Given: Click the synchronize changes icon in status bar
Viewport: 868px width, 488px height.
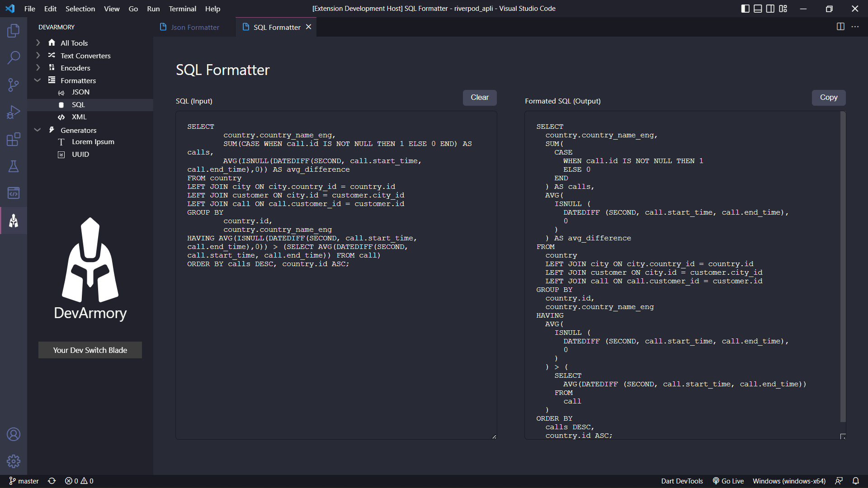Looking at the screenshot, I should click(52, 481).
